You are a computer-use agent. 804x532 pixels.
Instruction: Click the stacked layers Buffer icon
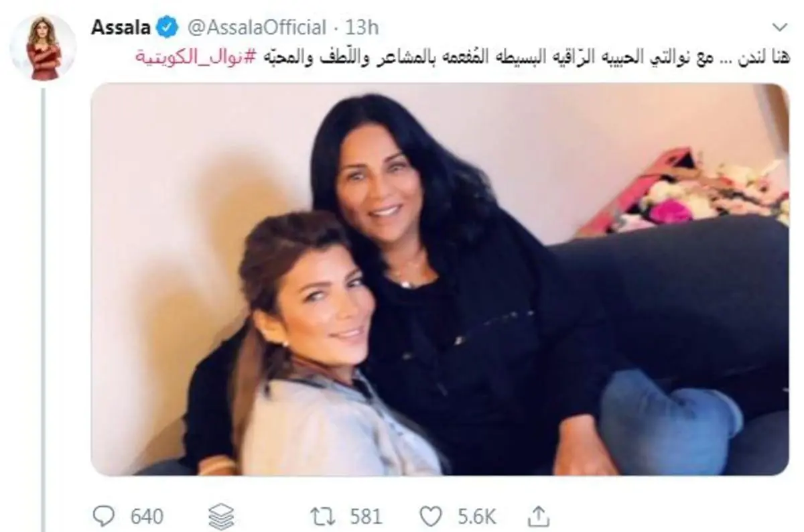[220, 517]
